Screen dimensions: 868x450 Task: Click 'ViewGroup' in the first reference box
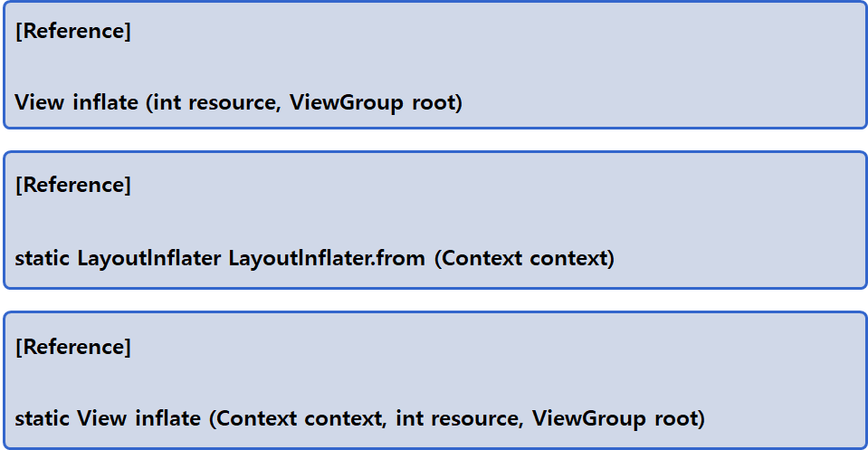click(347, 103)
